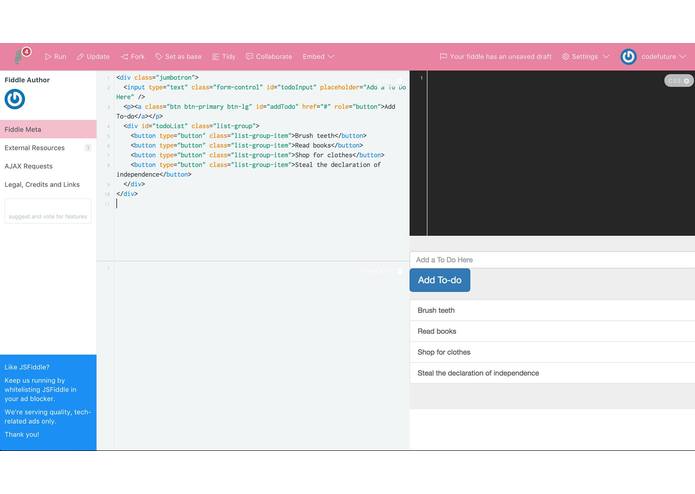Image resolution: width=695 pixels, height=494 pixels.
Task: Click the CSS panel label badge
Action: pyautogui.click(x=679, y=81)
